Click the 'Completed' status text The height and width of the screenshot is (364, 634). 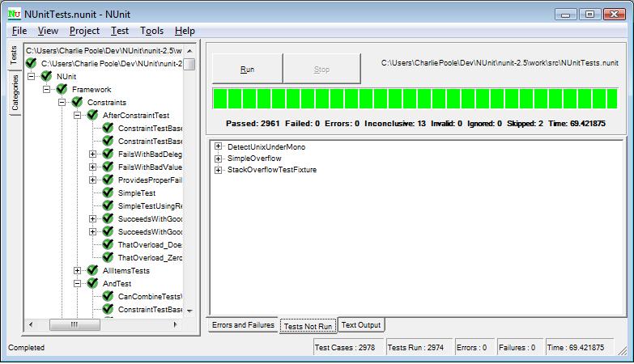point(26,348)
